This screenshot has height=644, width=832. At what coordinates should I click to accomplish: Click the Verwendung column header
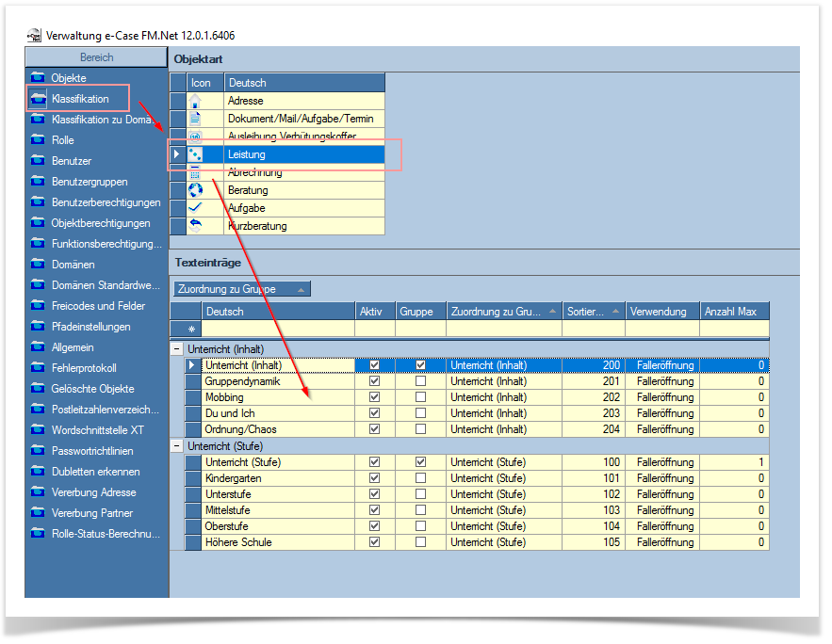click(x=662, y=312)
